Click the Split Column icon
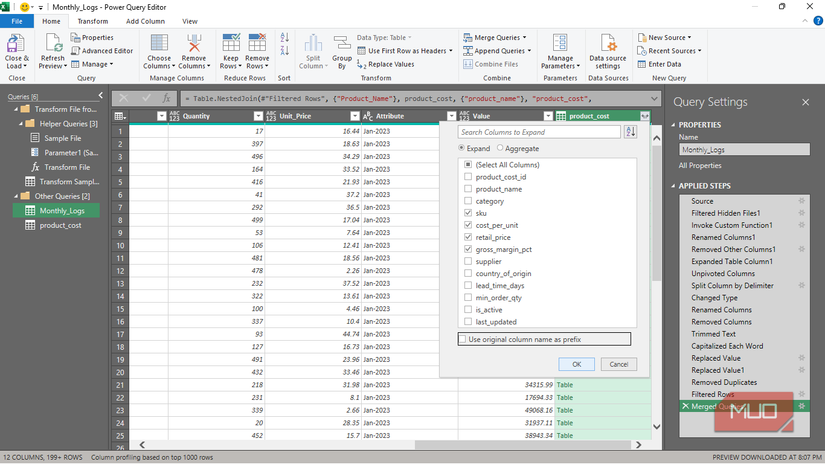 313,43
